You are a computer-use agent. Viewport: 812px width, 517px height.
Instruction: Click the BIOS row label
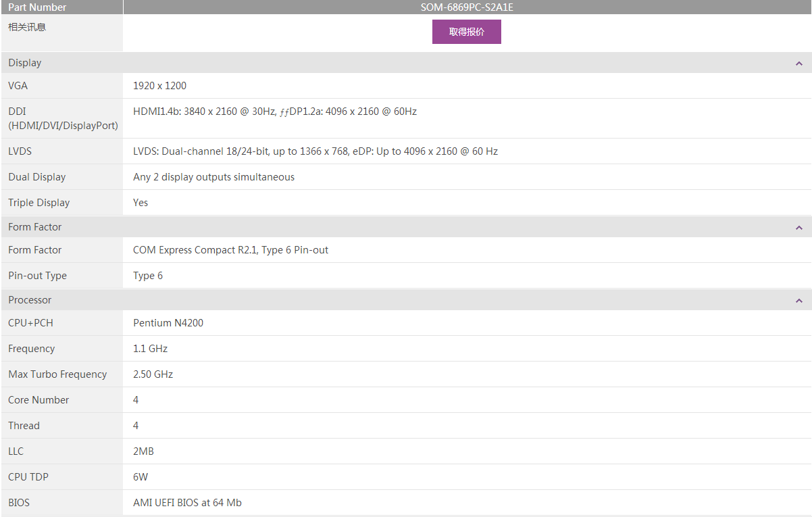19,503
